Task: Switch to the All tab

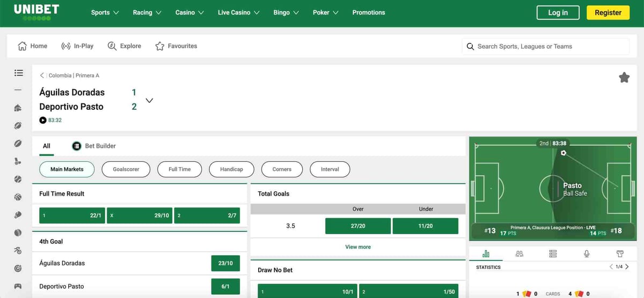Action: (x=47, y=146)
